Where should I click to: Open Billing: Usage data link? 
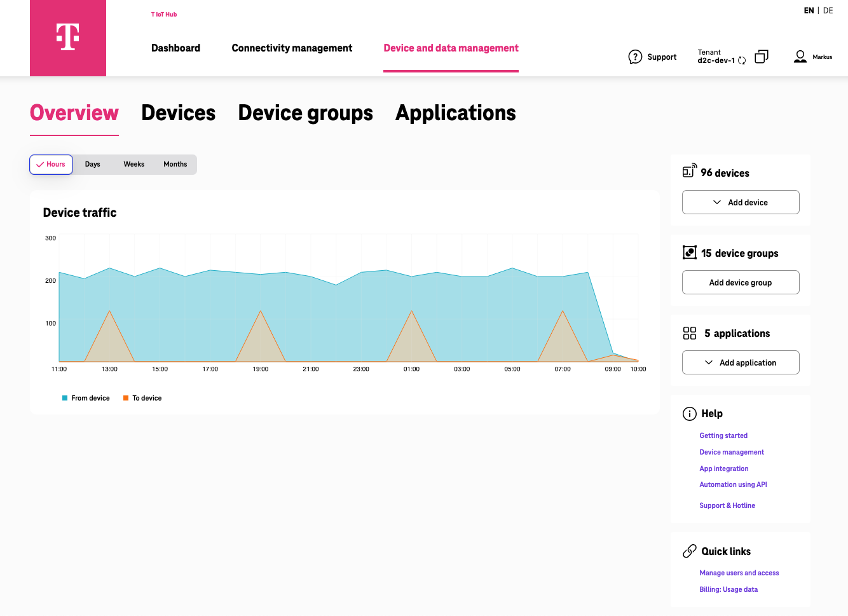[728, 589]
